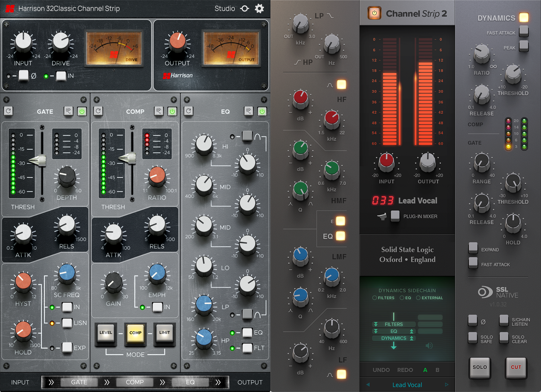Enable sidechain listen on the COMP section ear icon
Image resolution: width=541 pixels, height=392 pixels.
[159, 111]
